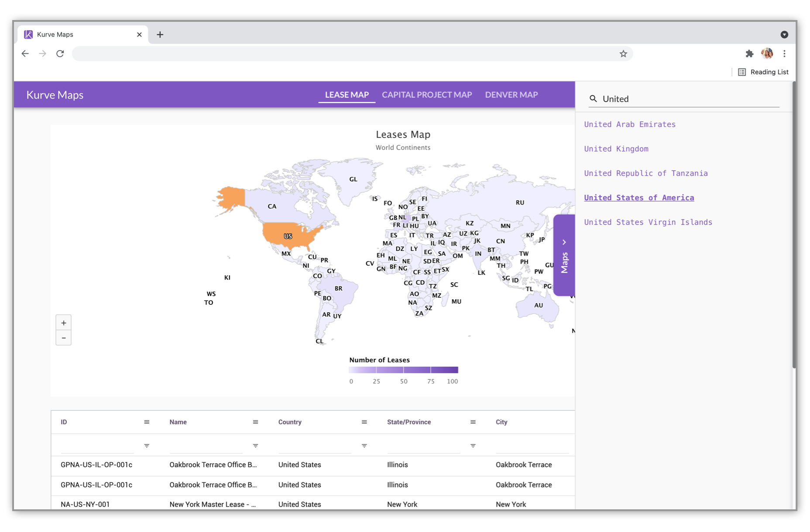
Task: Click Australia (AU) on the map
Action: tap(539, 305)
